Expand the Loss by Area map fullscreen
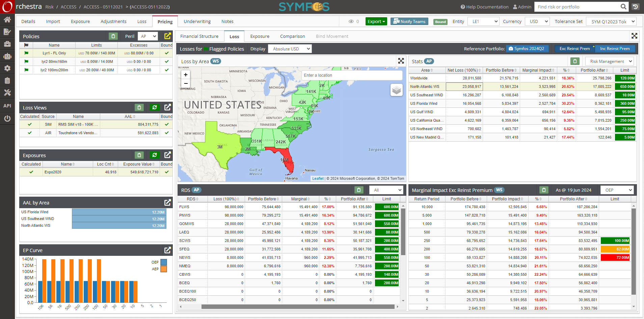Screen dimensions: 644x319 [x=401, y=61]
